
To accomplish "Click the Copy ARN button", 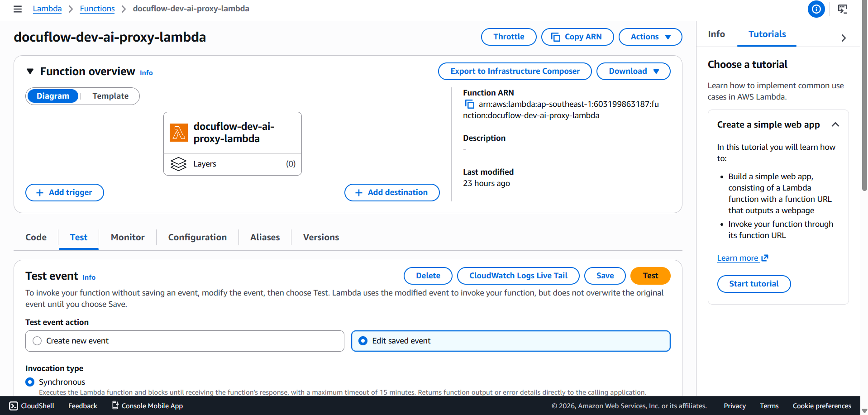I will pyautogui.click(x=577, y=37).
